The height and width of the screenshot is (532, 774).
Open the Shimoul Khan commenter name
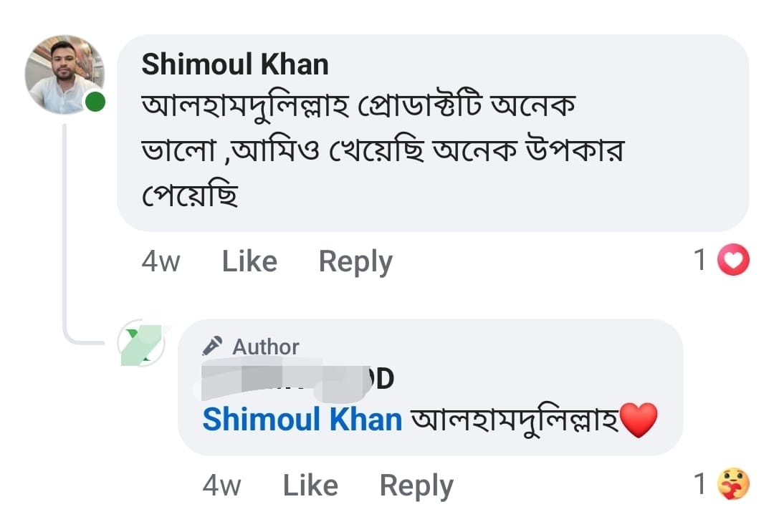pos(235,65)
